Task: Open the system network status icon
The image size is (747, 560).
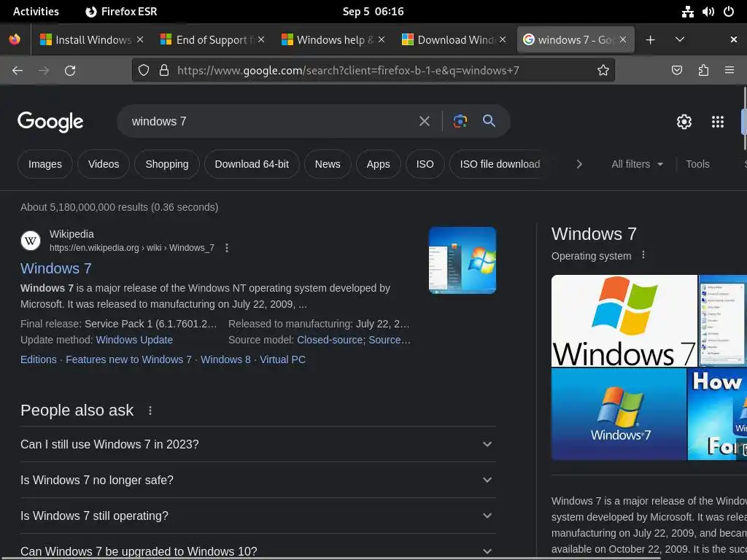Action: [x=687, y=12]
